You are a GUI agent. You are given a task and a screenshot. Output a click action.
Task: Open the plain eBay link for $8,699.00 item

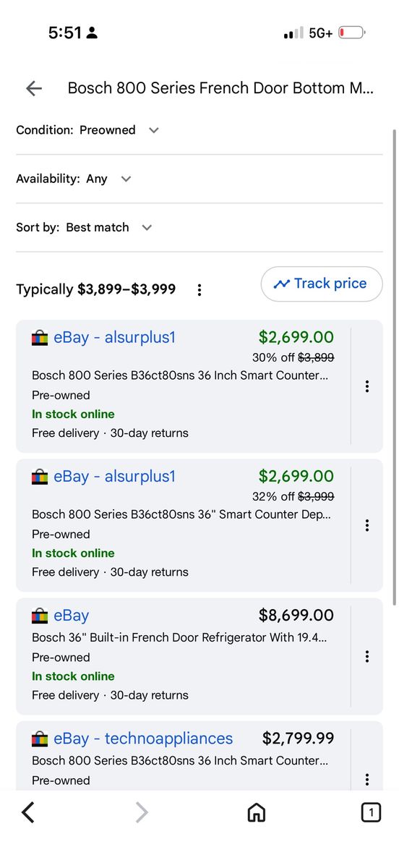[x=71, y=616]
